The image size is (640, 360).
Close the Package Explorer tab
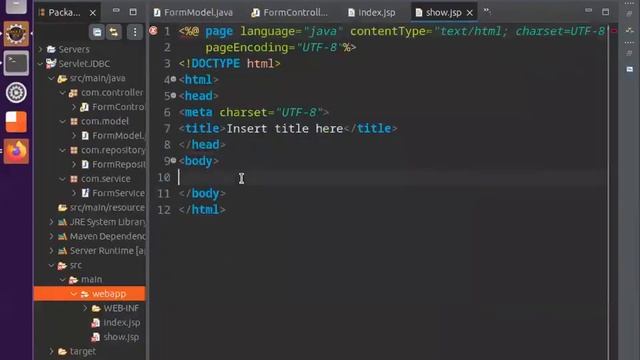pos(93,13)
